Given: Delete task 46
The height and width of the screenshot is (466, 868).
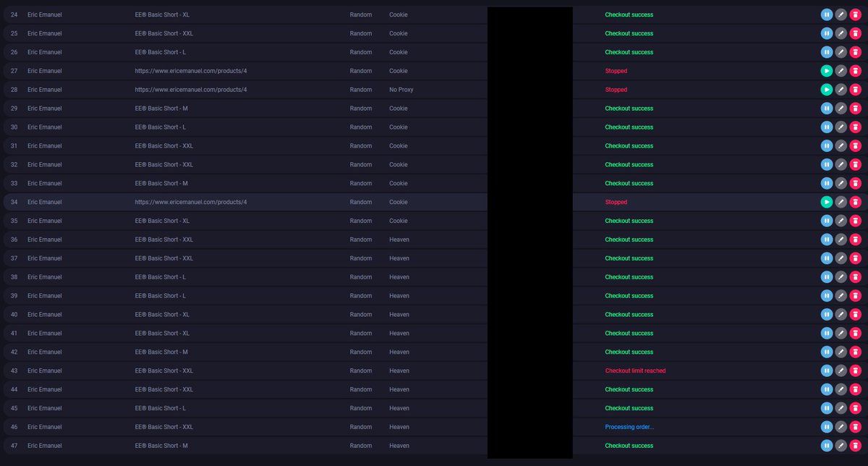Looking at the screenshot, I should (x=855, y=427).
